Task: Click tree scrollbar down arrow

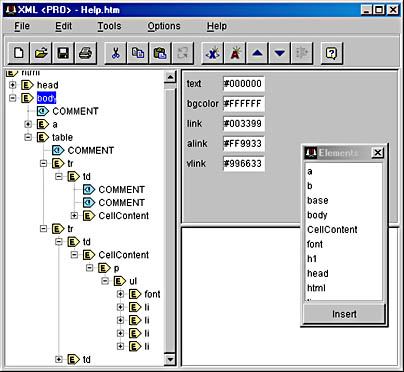Action: pyautogui.click(x=170, y=359)
